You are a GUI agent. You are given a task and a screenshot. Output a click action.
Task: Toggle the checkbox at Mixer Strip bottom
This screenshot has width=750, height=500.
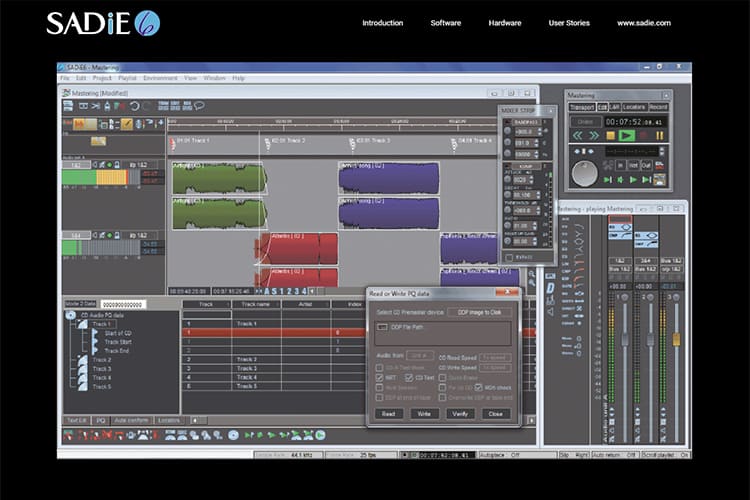point(509,258)
